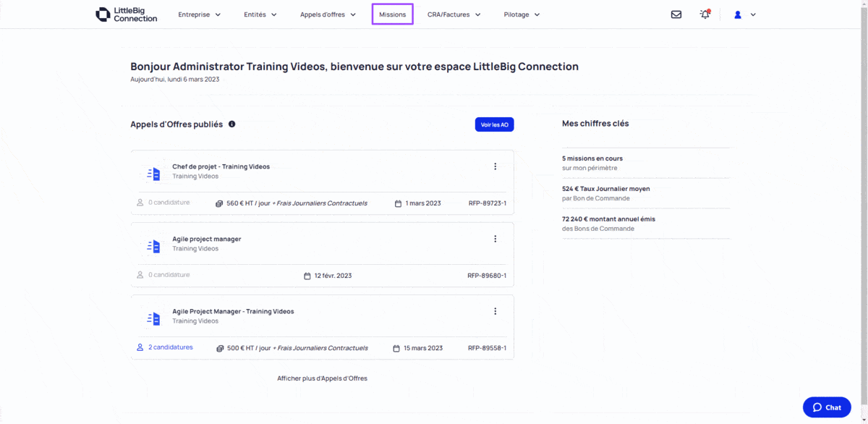This screenshot has width=868, height=424.
Task: Click document icon of Chef de projet offer
Action: [x=153, y=174]
